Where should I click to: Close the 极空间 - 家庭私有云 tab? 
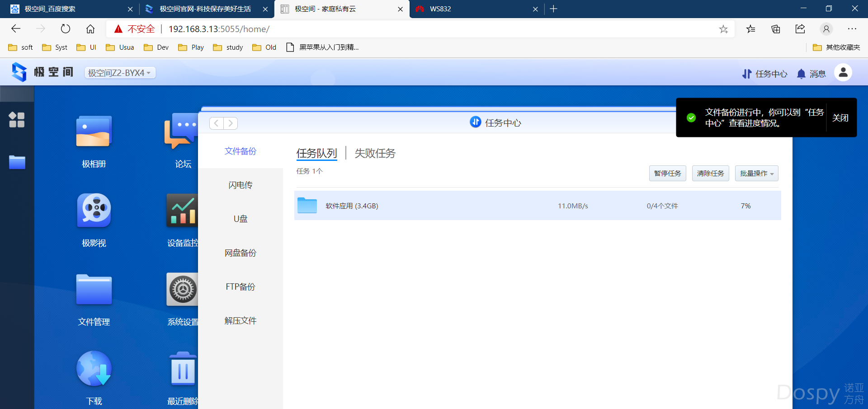click(400, 9)
